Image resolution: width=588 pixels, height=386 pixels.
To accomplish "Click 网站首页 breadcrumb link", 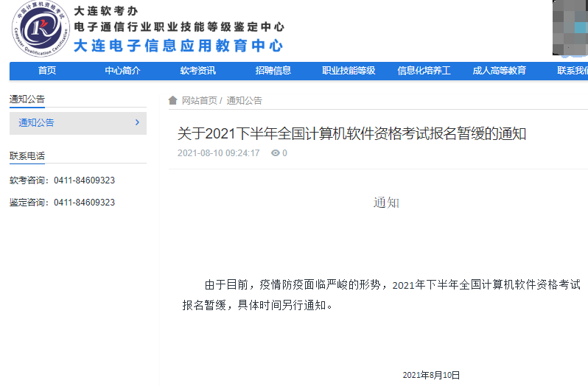I will [199, 101].
